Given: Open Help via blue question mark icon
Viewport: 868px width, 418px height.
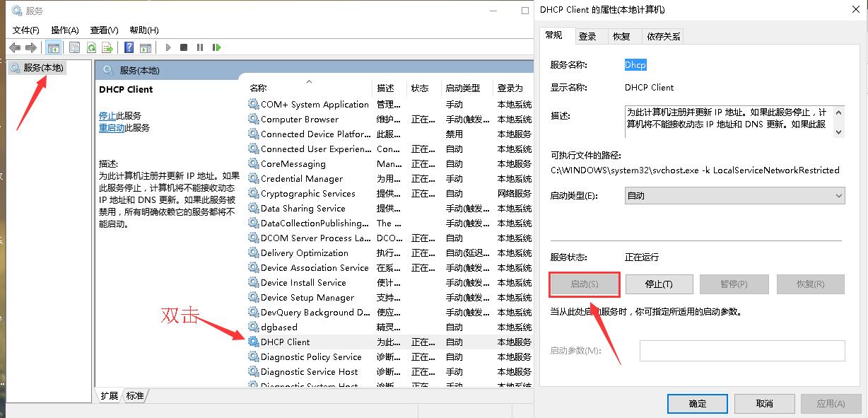Looking at the screenshot, I should click(129, 47).
